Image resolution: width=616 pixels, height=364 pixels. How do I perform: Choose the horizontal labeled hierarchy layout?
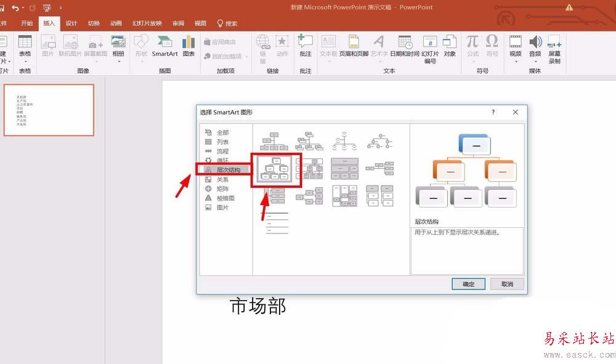tap(344, 196)
